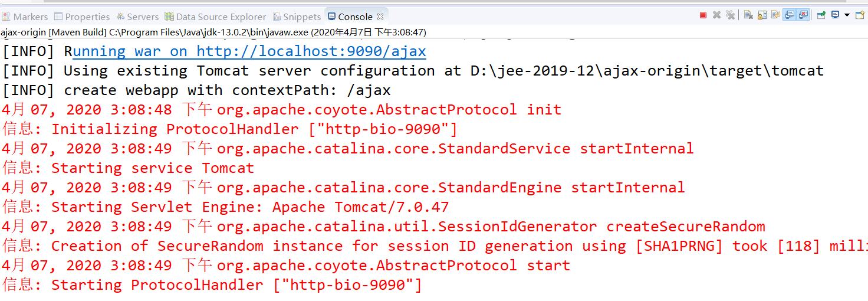Toggle Show Console When Standard Error Changes
The height and width of the screenshot is (301, 868).
click(803, 15)
